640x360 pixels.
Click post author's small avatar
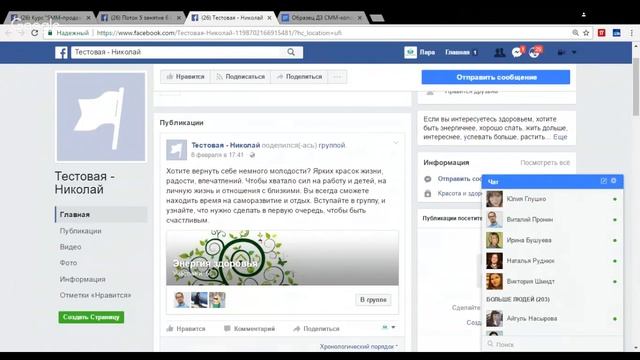176,150
